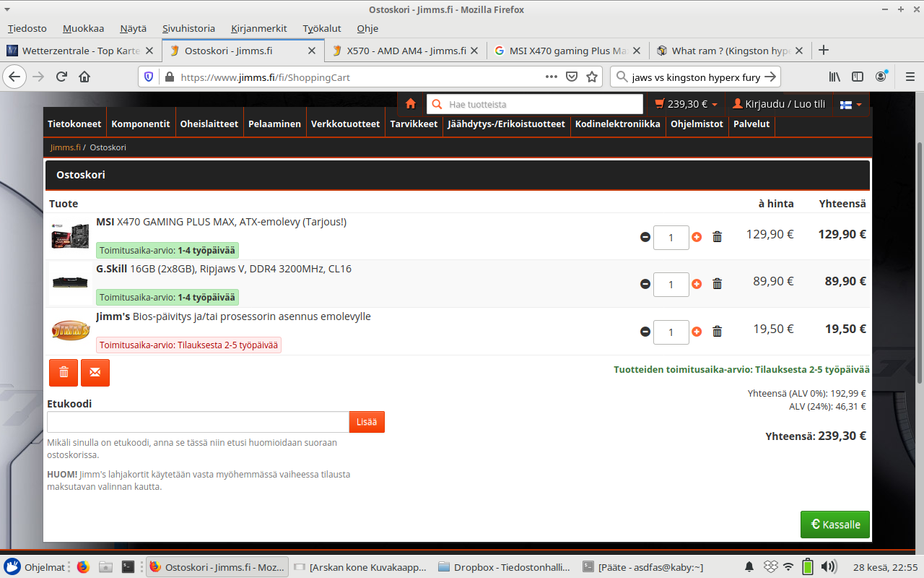924x578 pixels.
Task: Empty the whole cart with orange trash button
Action: coord(64,372)
